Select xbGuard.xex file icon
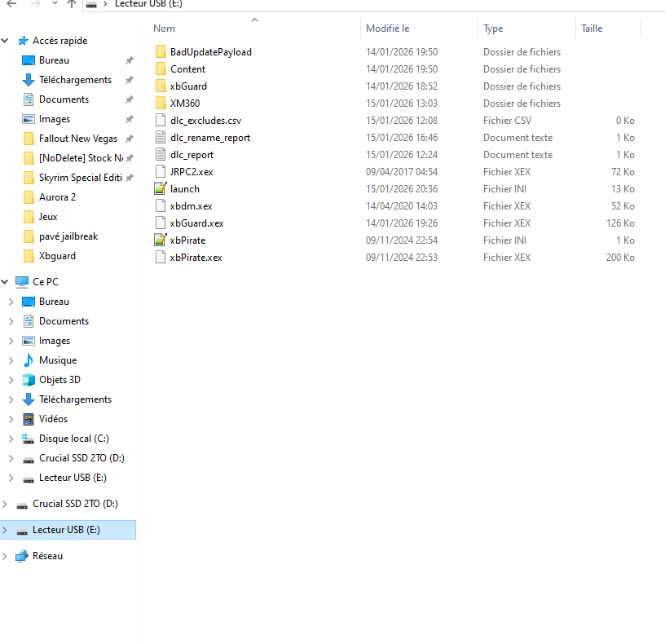 161,223
